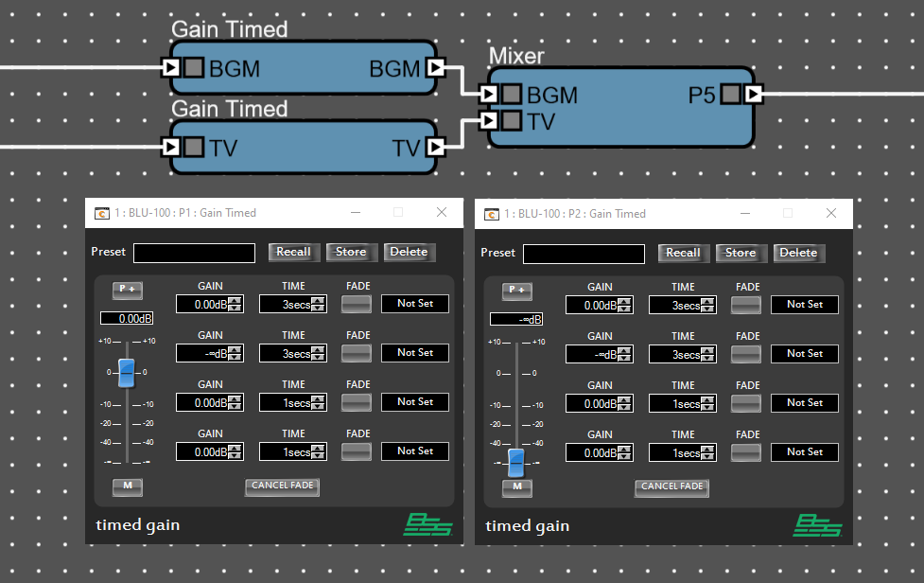Step fourth row TIME 1secs spinner in P2
Viewport: 924px width, 583px height.
click(707, 452)
